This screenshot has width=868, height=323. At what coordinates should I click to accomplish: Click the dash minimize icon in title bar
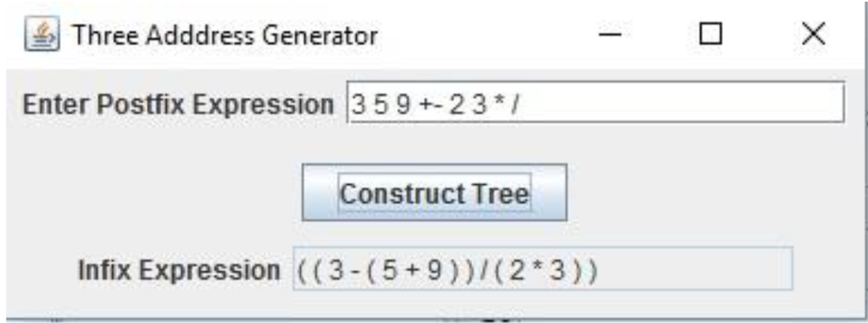610,36
